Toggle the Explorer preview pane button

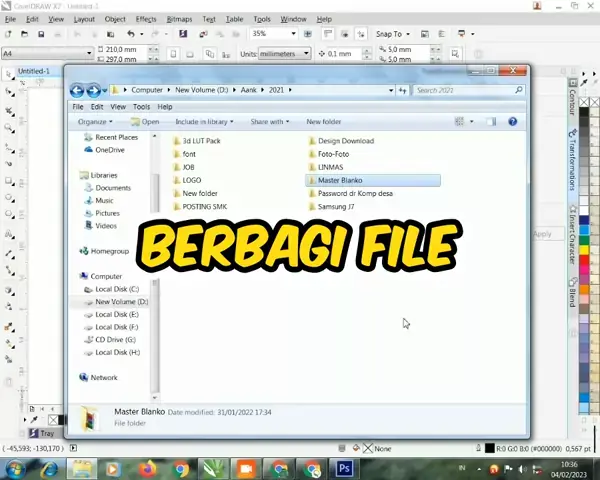coord(492,122)
